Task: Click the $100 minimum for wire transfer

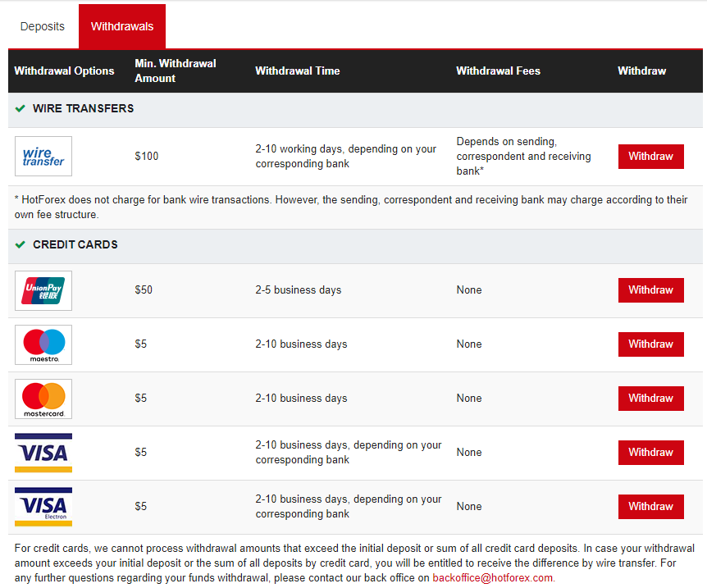Action: pos(147,157)
